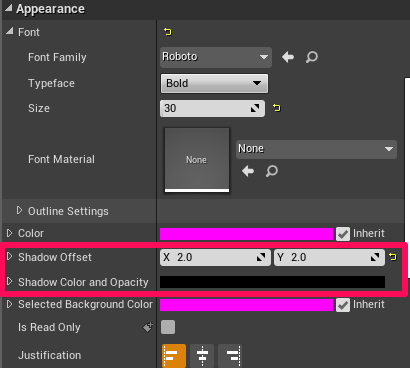410x368 pixels.
Task: Use selected asset arrow for Font Material
Action: pyautogui.click(x=248, y=171)
